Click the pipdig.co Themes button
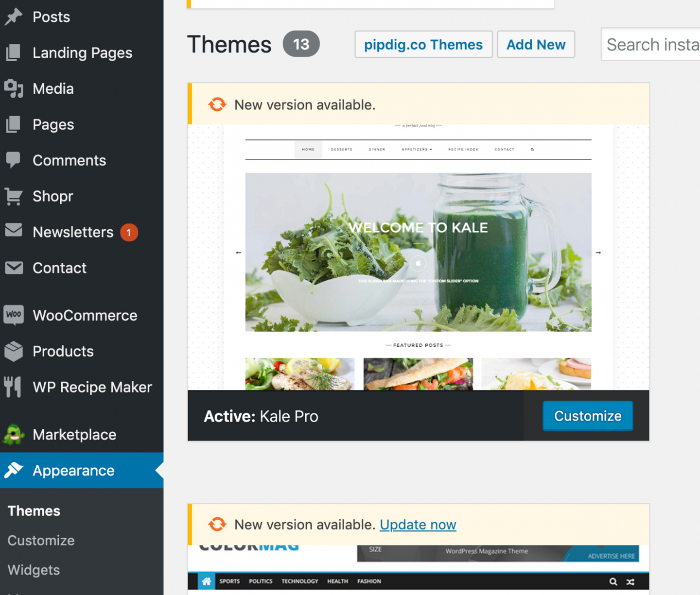 (423, 45)
